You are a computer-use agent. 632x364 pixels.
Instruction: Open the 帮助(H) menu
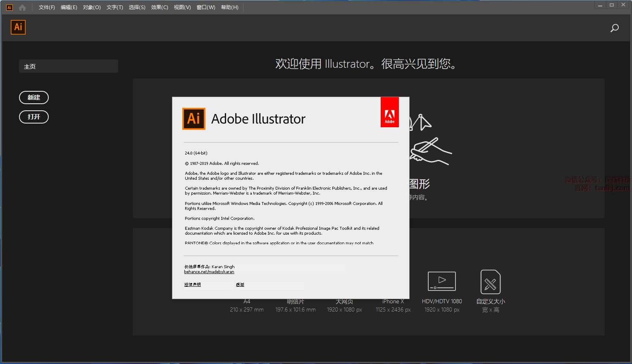229,7
